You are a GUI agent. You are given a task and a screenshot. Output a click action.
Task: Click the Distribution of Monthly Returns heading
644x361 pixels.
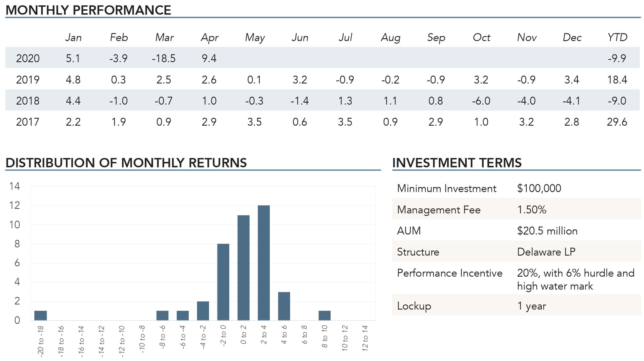pos(126,163)
